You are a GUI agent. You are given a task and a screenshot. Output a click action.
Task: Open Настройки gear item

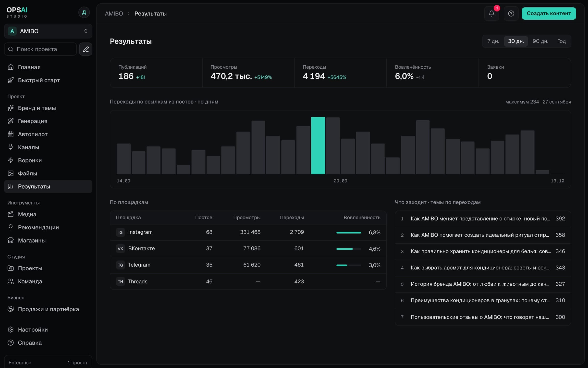click(48, 329)
